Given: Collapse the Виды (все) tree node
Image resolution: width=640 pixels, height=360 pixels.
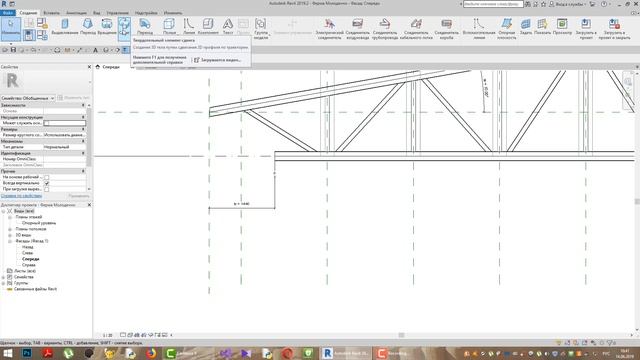Looking at the screenshot, I should pos(3,211).
